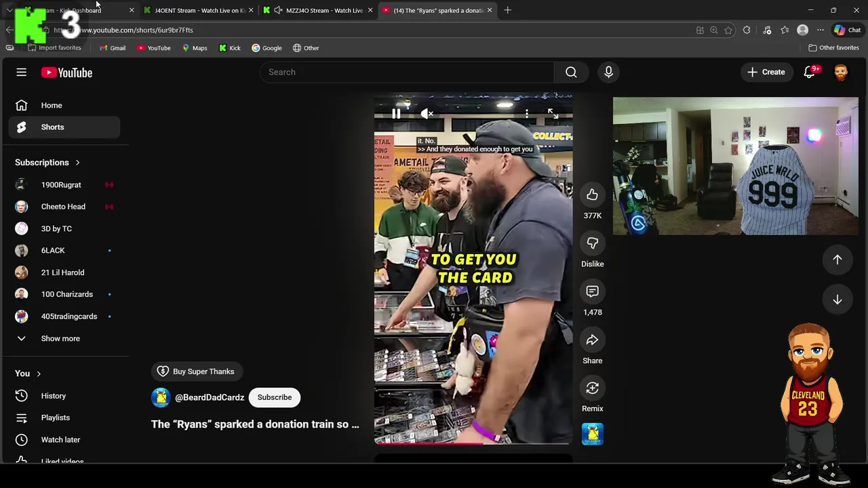Image resolution: width=868 pixels, height=488 pixels.
Task: Go to the YouTube logo homepage
Action: coord(66,73)
